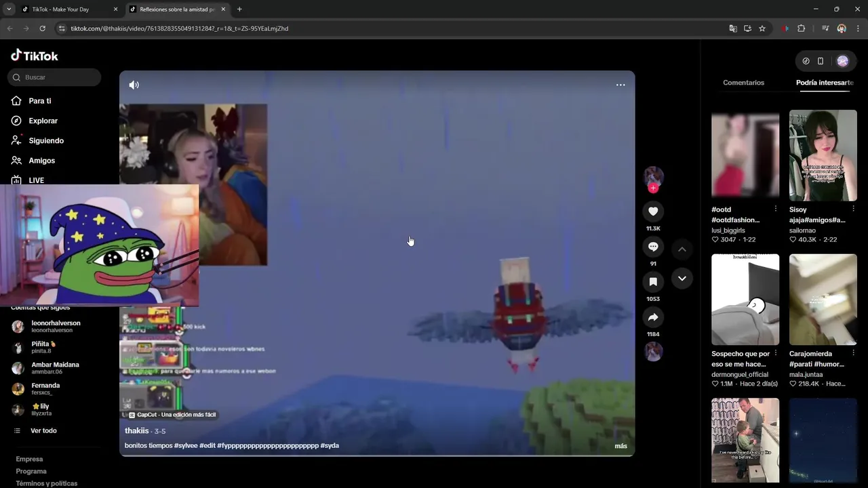The image size is (868, 488).
Task: Open the mala.juntaa author name
Action: pos(806,374)
